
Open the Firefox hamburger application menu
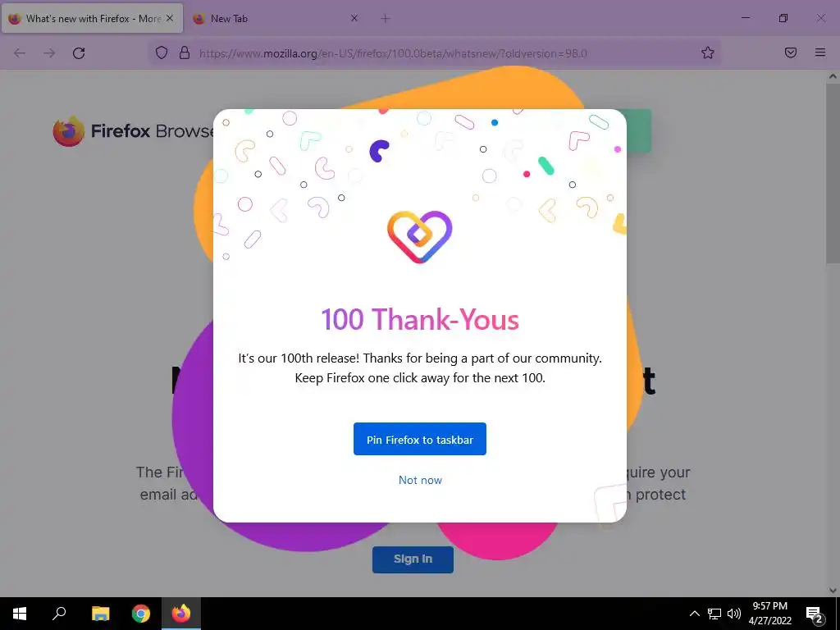[x=820, y=52]
